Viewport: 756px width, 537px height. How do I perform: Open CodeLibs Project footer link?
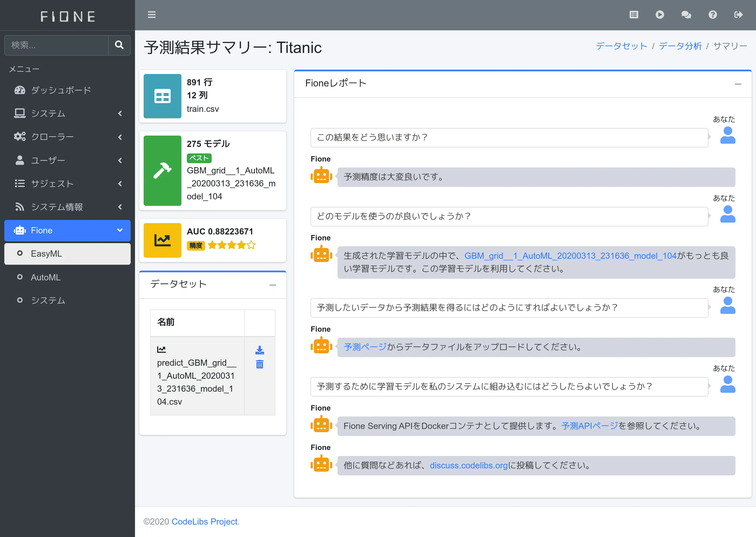[205, 521]
